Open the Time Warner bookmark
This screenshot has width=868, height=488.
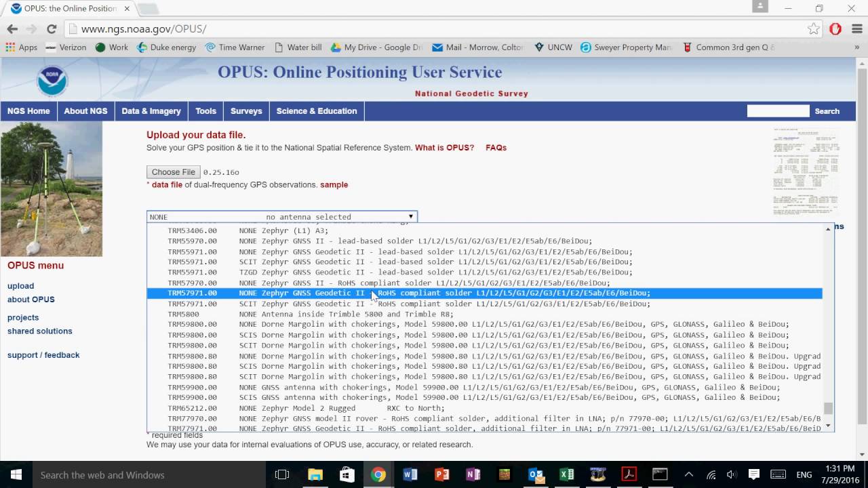(235, 47)
